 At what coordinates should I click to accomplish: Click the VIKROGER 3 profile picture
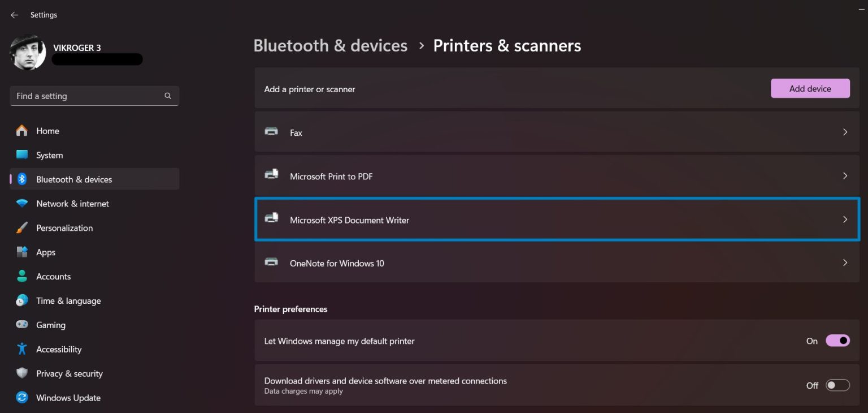tap(27, 52)
